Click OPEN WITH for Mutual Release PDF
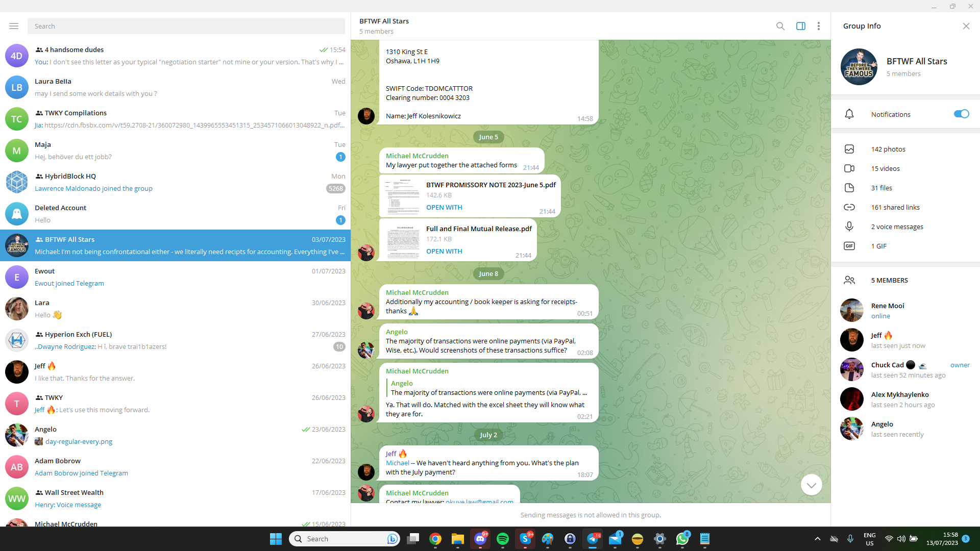 [444, 251]
